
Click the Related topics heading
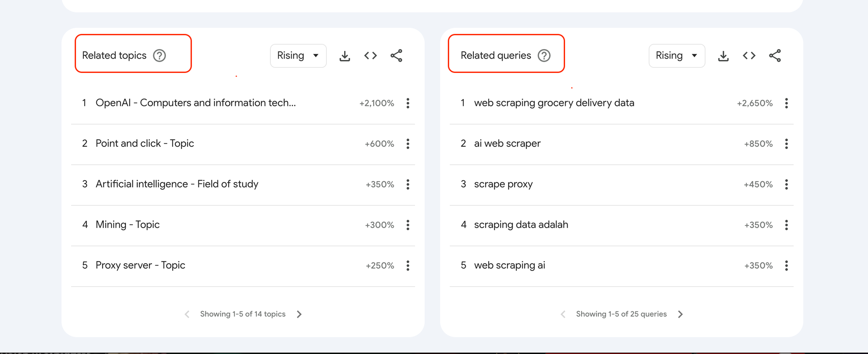click(114, 56)
